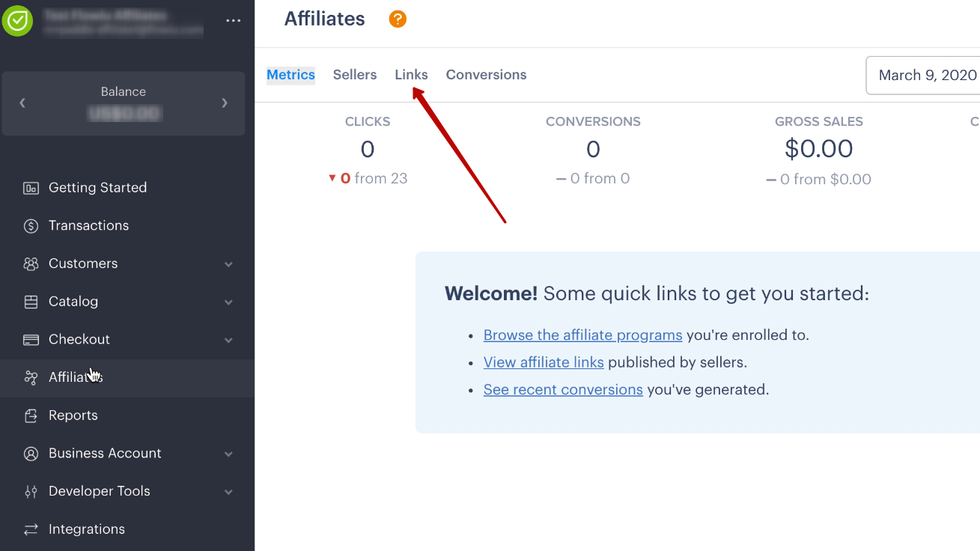Viewport: 980px width, 551px height.
Task: Click the Transactions dollar icon
Action: coord(31,226)
